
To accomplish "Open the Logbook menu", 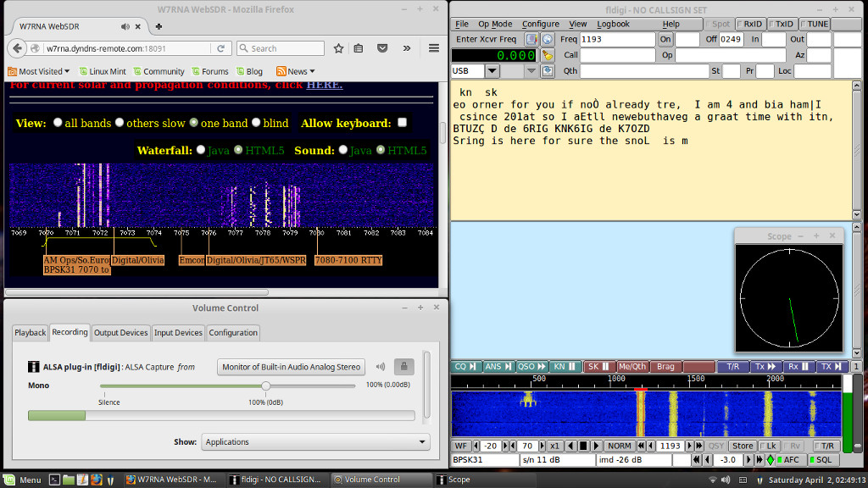I will (x=613, y=25).
